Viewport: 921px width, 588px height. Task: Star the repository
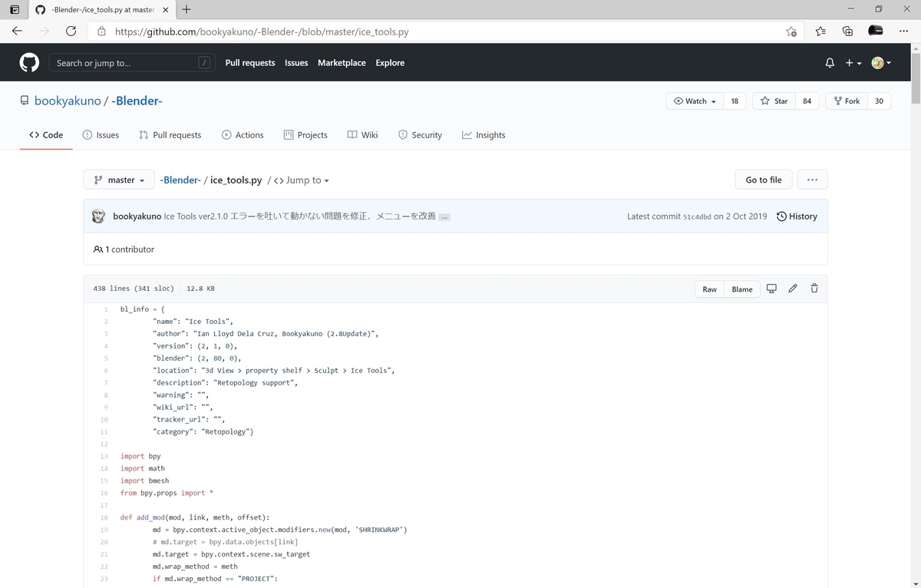774,101
